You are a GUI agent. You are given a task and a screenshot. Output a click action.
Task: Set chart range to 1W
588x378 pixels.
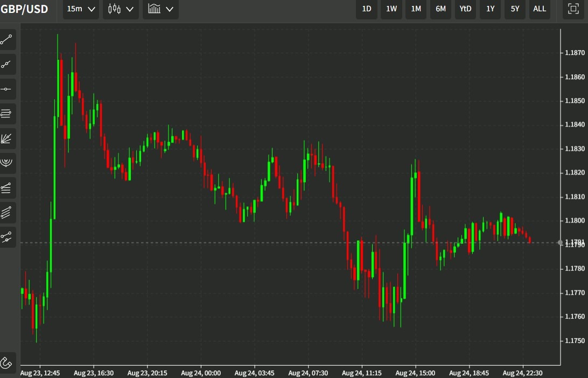pyautogui.click(x=391, y=9)
